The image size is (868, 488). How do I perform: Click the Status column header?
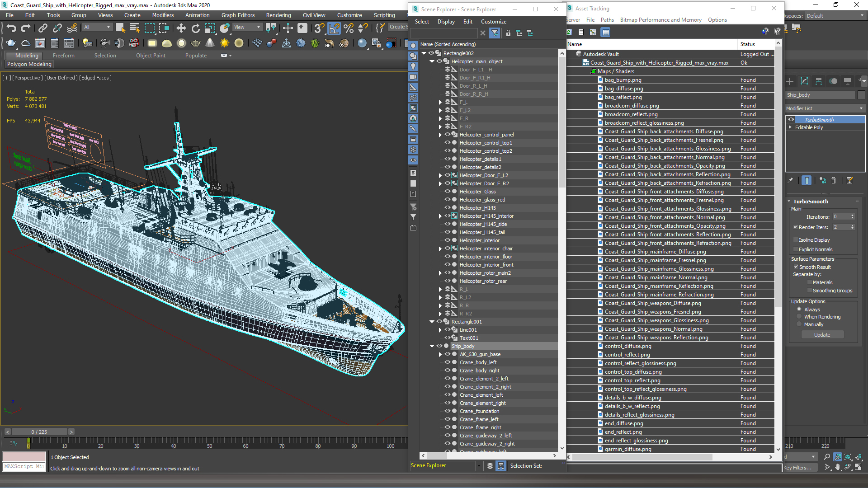(x=757, y=44)
